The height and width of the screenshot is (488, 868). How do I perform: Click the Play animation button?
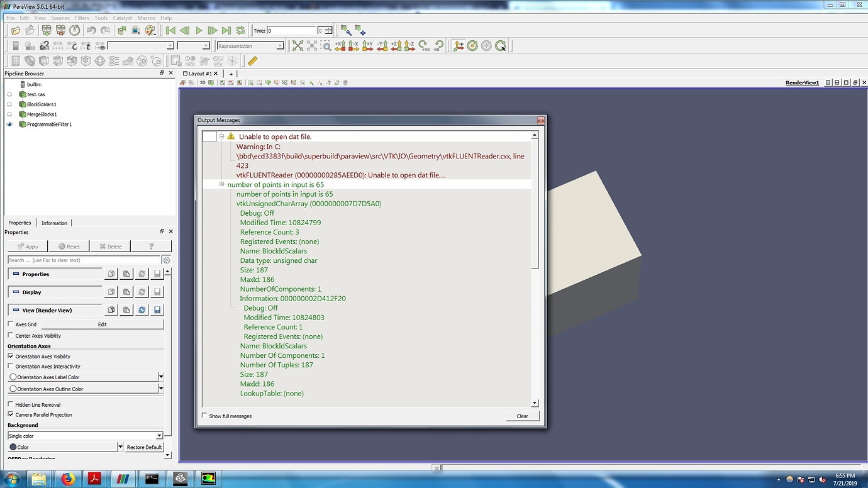coord(199,30)
